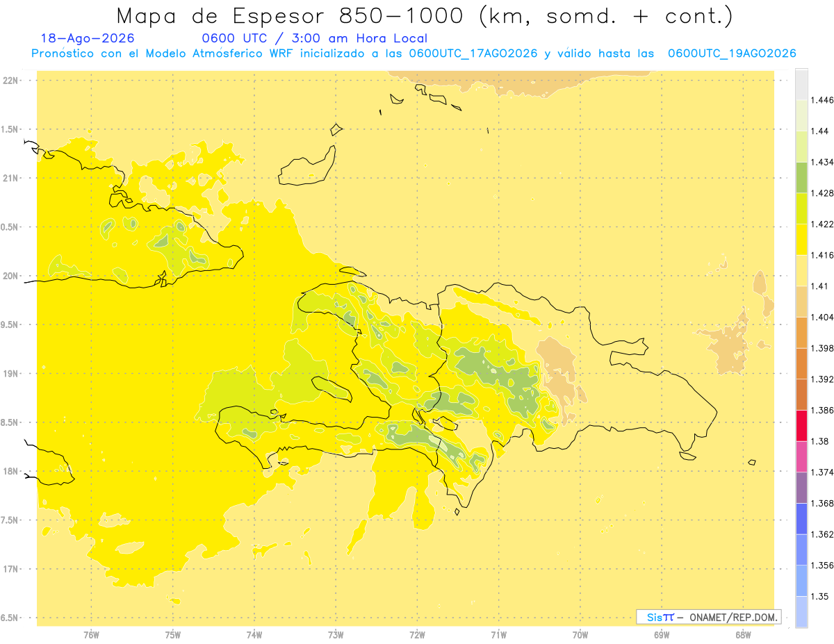Click the blue swatch between 1.362 and 1.368

(801, 518)
